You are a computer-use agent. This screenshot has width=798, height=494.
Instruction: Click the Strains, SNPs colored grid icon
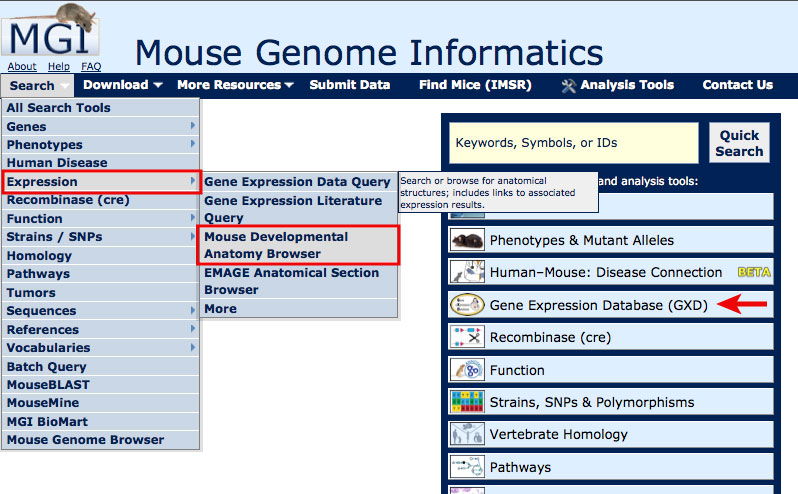pyautogui.click(x=467, y=402)
